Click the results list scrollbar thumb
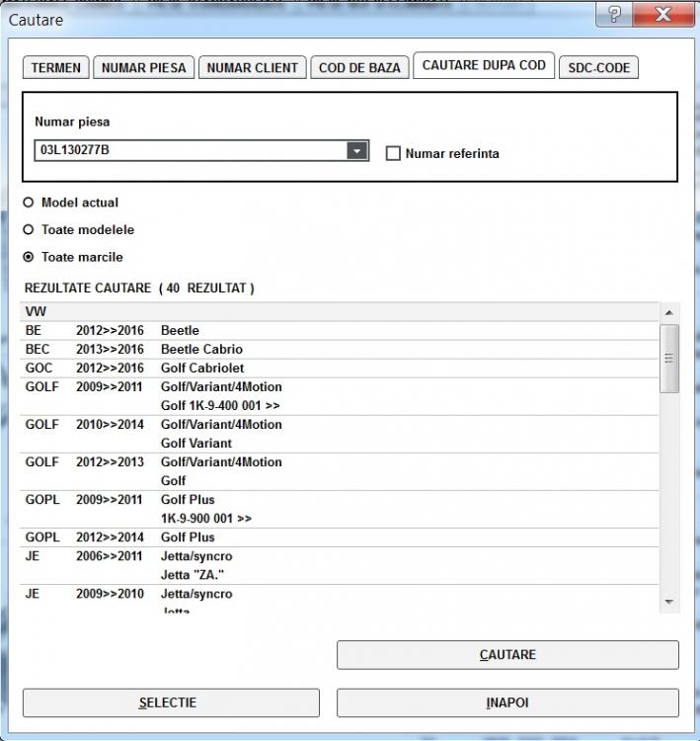700x741 pixels. point(669,358)
